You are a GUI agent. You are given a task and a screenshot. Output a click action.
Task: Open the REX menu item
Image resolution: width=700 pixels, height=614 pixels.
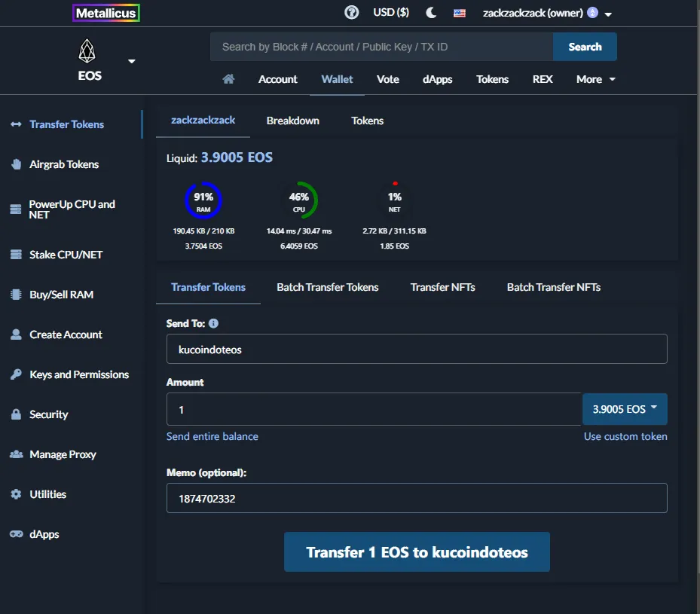pos(543,79)
